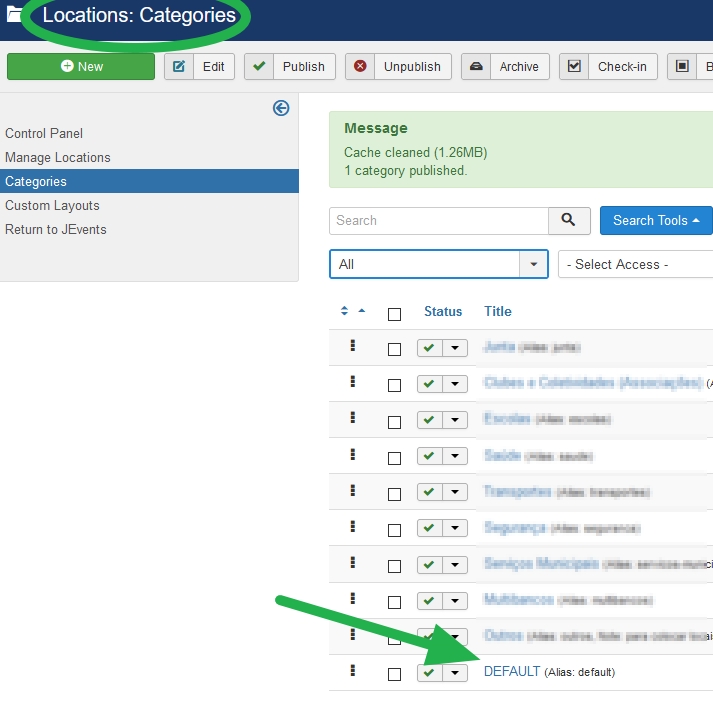Image resolution: width=713 pixels, height=715 pixels.
Task: Tick the checkbox of the Serviços Municipais row
Action: [394, 566]
